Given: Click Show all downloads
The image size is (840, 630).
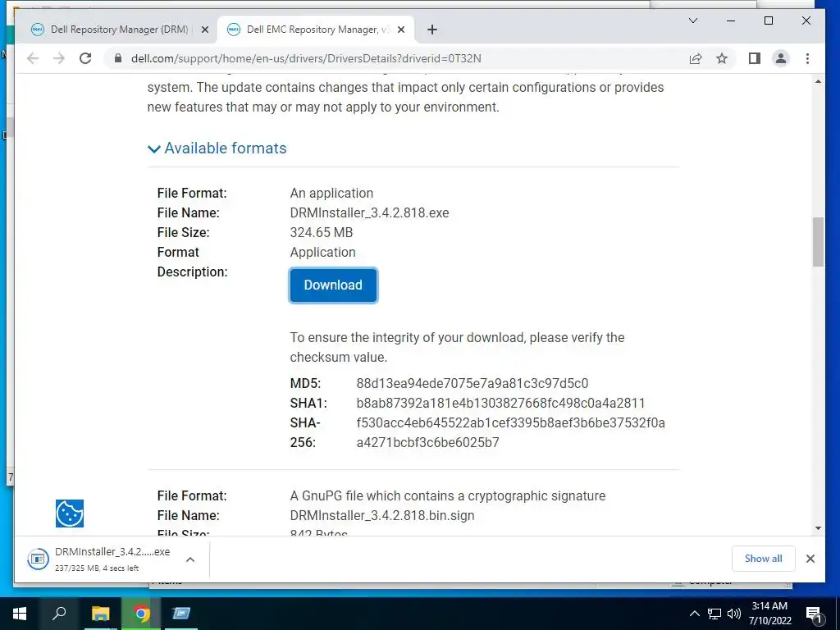Looking at the screenshot, I should click(764, 559).
